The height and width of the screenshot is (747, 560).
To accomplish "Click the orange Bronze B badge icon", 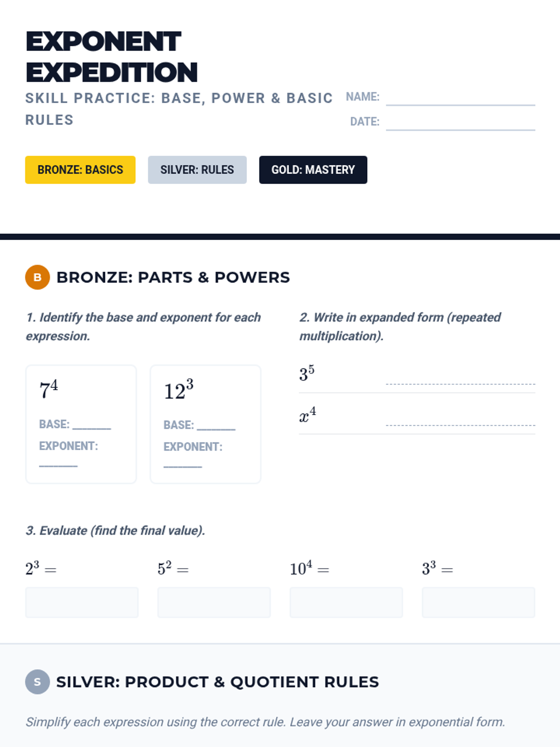I will pos(37,277).
